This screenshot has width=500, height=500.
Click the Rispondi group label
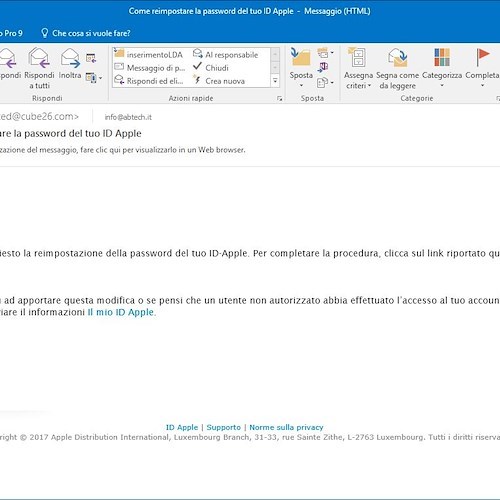(x=47, y=98)
